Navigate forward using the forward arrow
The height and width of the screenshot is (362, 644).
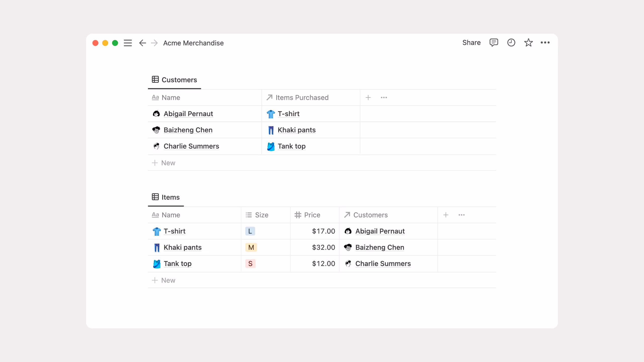154,43
